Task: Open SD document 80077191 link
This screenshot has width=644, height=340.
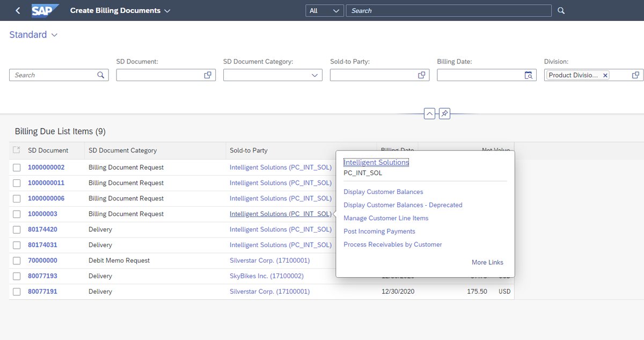Action: point(42,292)
